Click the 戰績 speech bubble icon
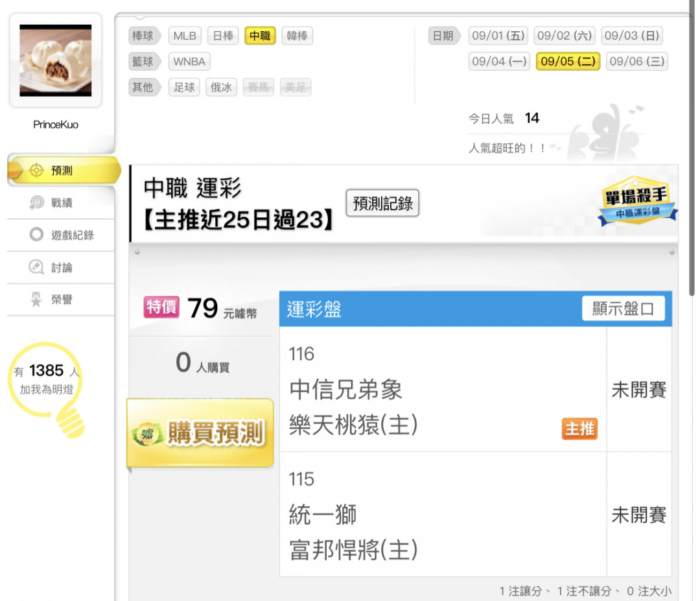 [36, 203]
